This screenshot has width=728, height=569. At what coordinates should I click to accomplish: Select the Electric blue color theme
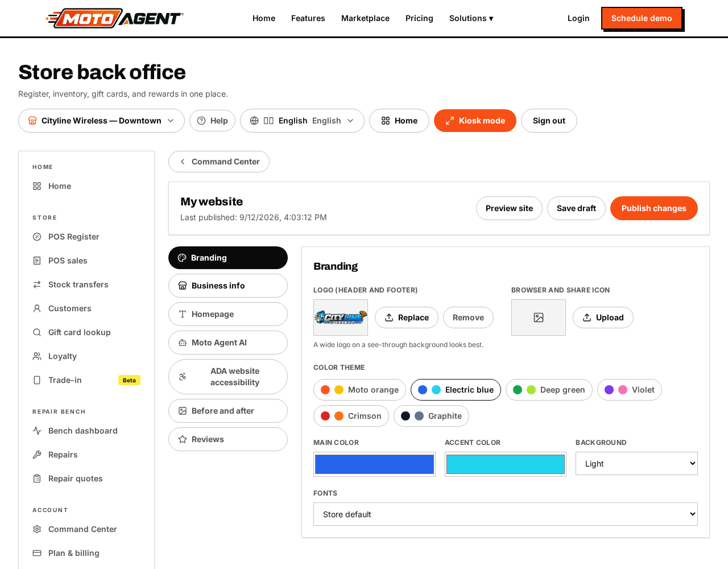tap(456, 390)
